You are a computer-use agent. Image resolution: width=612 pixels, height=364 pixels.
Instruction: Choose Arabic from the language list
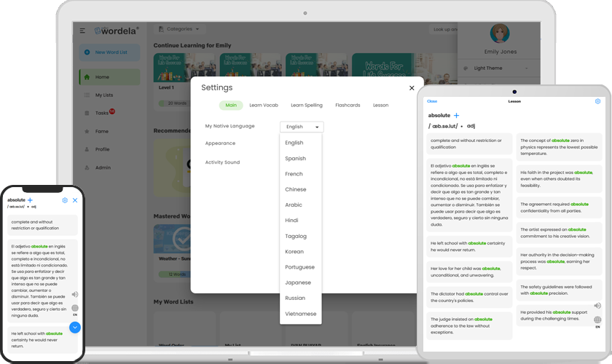[x=300, y=205]
